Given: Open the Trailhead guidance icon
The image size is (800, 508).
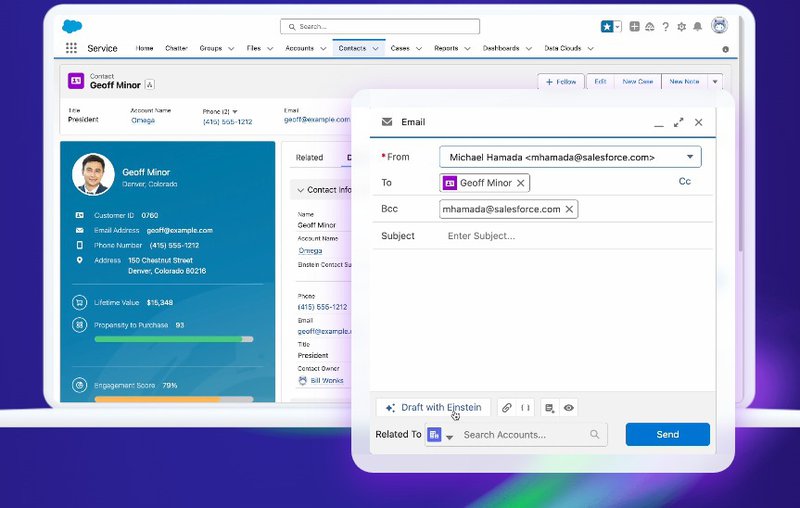Looking at the screenshot, I should coord(649,27).
